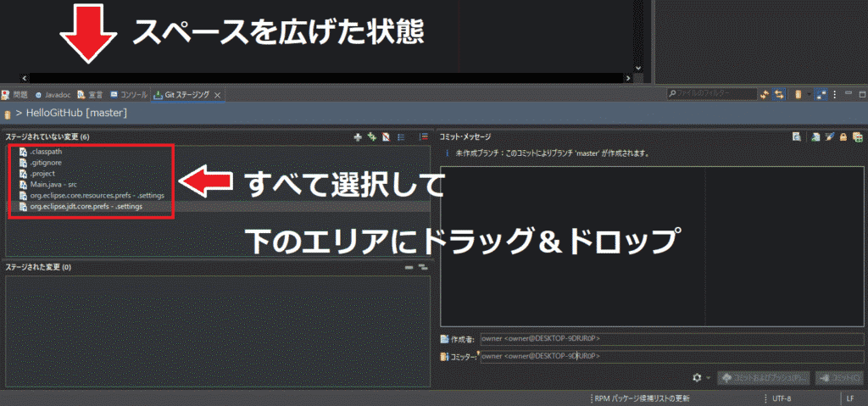This screenshot has height=406, width=868.
Task: Toggle the unstaged changes presentation icon
Action: [x=400, y=136]
